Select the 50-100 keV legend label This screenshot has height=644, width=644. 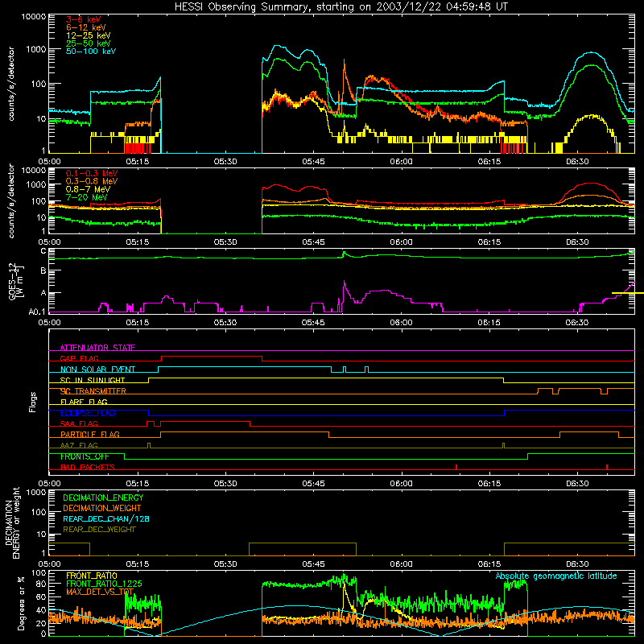[x=91, y=52]
